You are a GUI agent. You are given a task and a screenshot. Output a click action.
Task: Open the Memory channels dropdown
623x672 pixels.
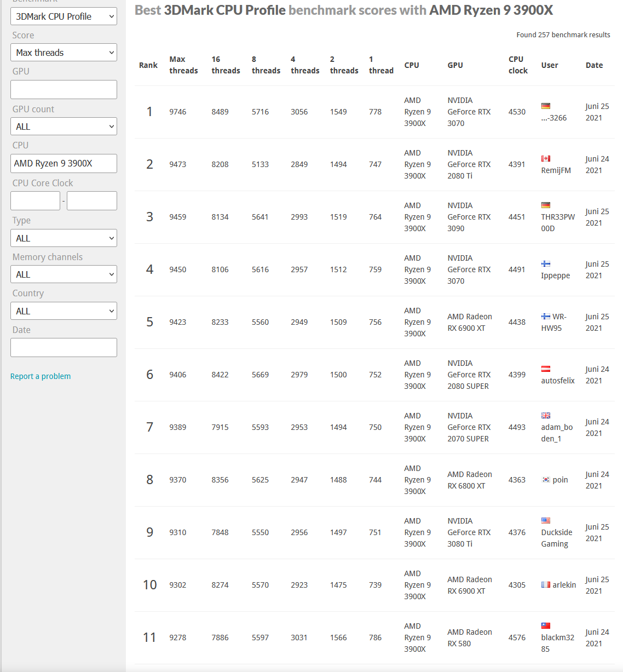click(x=64, y=274)
